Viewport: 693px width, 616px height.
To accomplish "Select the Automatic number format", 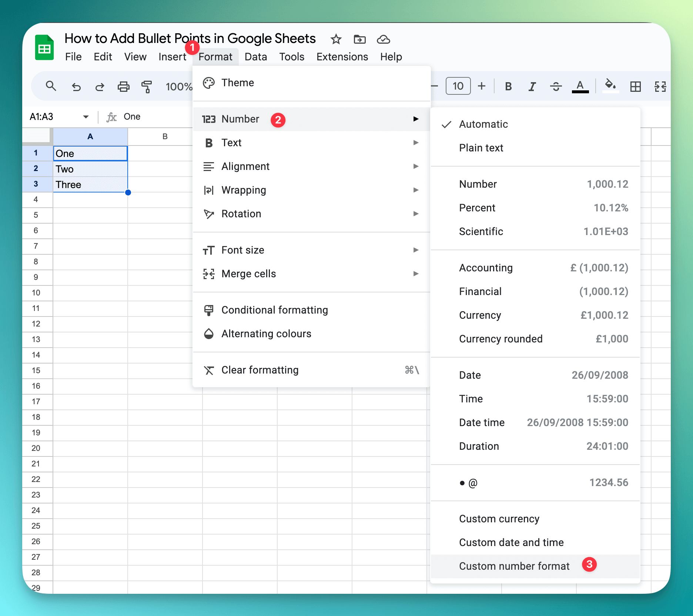I will [483, 124].
